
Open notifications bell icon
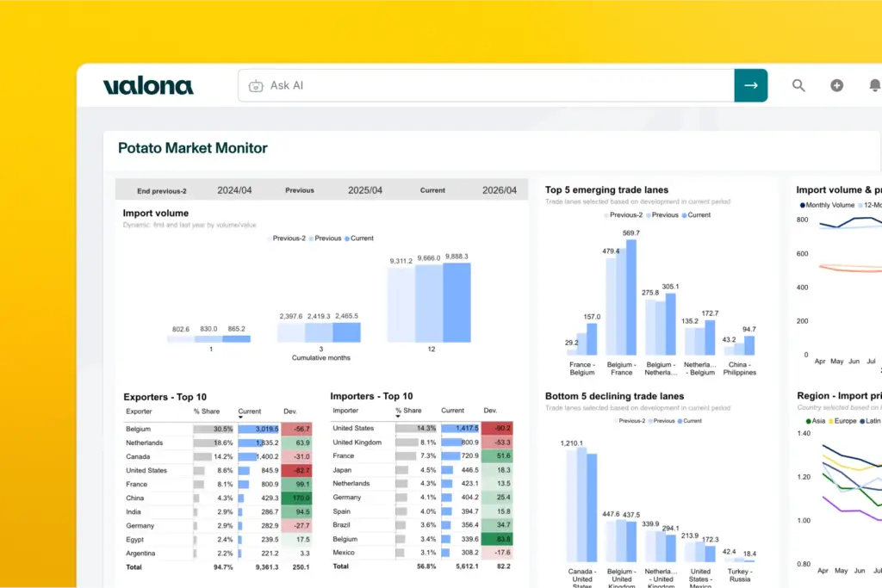point(875,85)
